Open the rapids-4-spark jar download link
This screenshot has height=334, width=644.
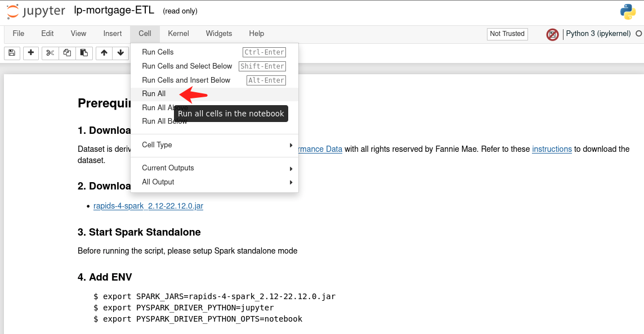click(x=148, y=206)
